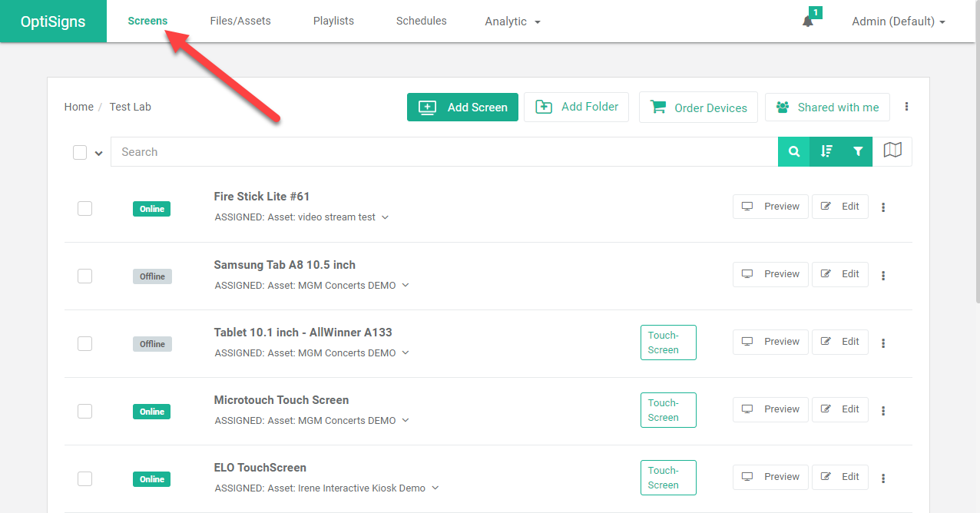Click the Add Folder button

pyautogui.click(x=577, y=107)
